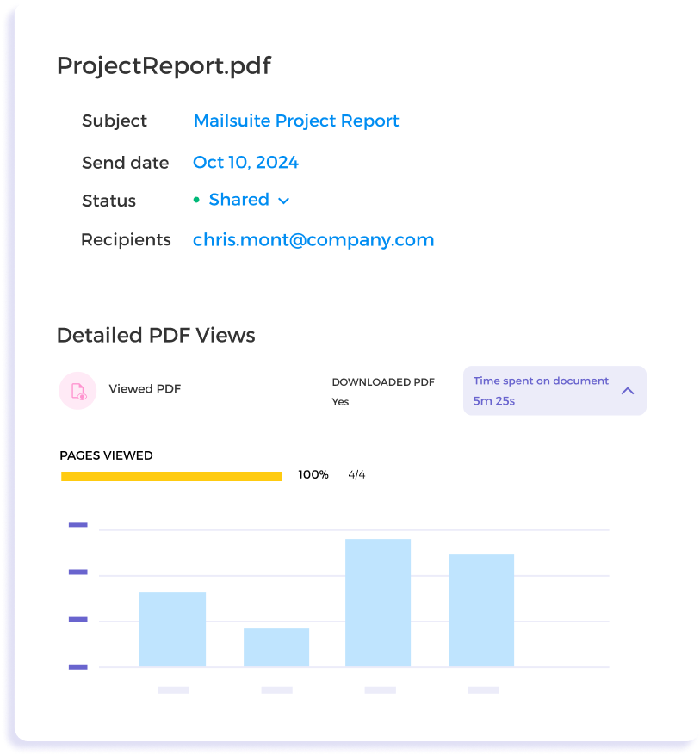700x755 pixels.
Task: Click the 5m 25s time spent value
Action: [x=494, y=400]
